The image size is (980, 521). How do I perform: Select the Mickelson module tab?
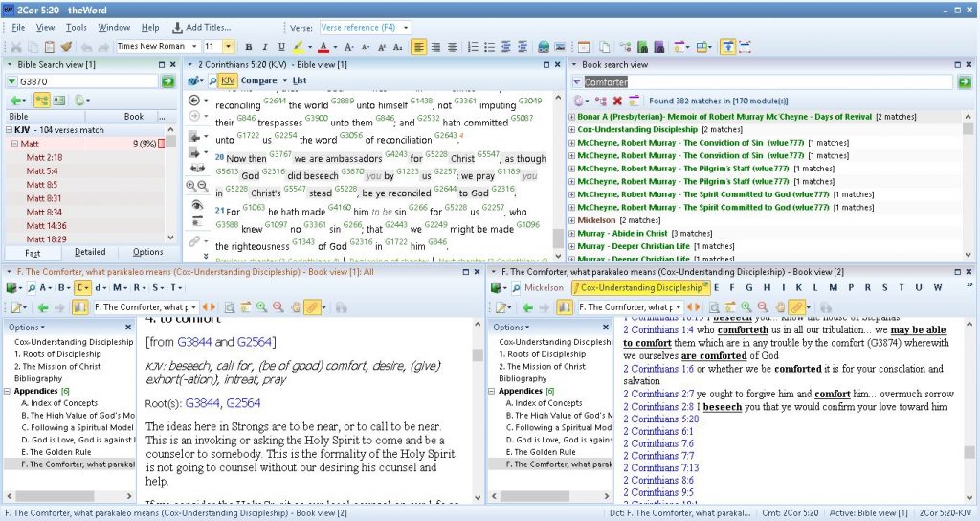coord(544,287)
